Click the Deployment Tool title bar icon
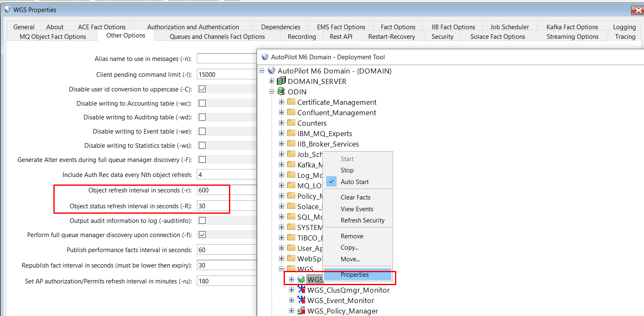 (x=265, y=57)
